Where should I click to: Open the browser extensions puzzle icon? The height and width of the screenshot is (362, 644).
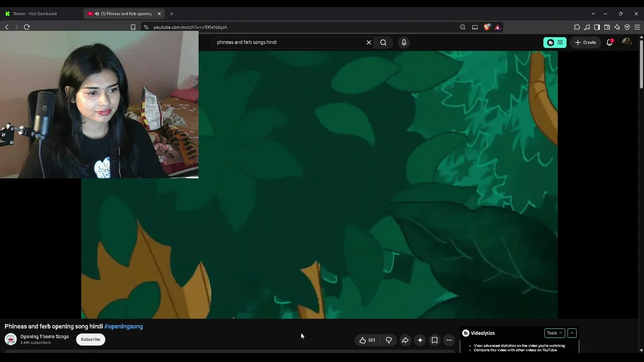click(x=577, y=27)
